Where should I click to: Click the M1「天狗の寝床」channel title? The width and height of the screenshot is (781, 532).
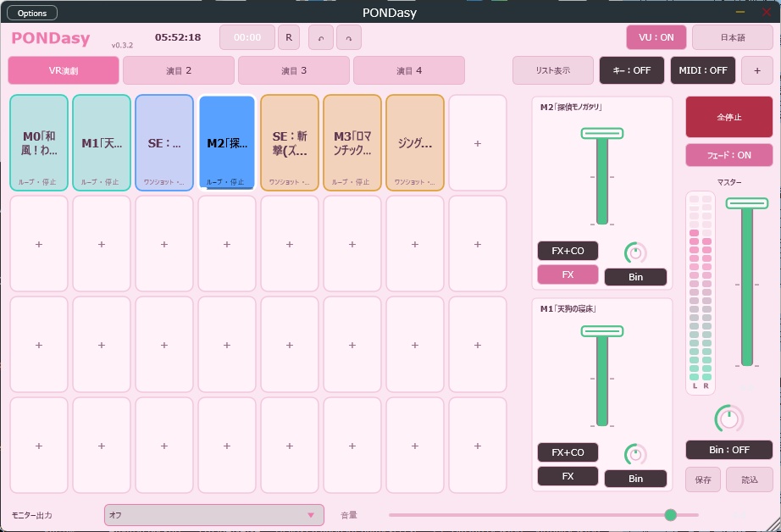point(568,309)
